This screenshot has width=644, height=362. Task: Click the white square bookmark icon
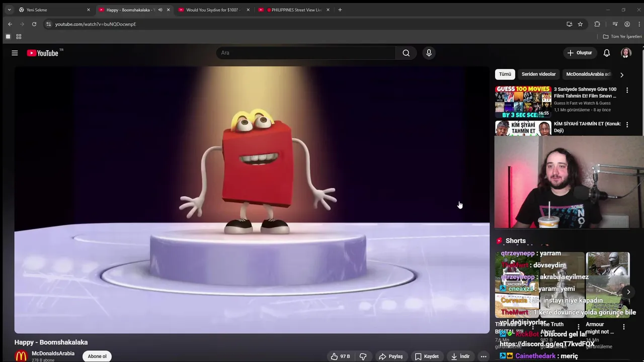[8, 37]
